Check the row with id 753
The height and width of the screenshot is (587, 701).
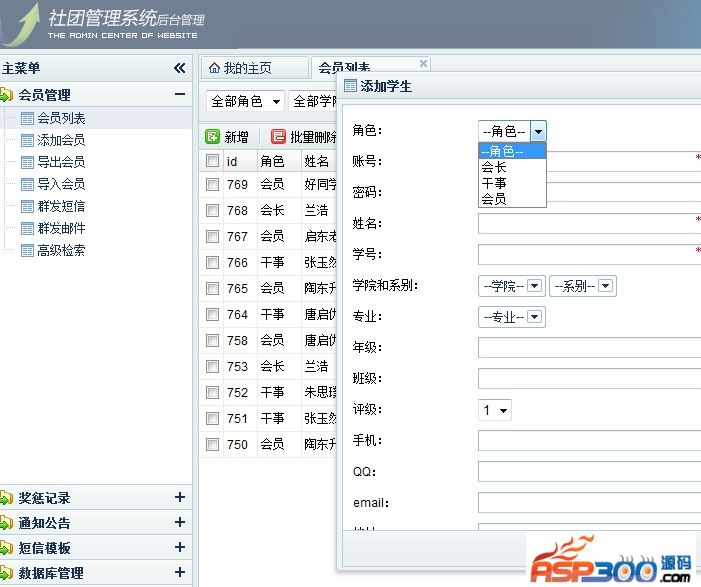(x=212, y=366)
